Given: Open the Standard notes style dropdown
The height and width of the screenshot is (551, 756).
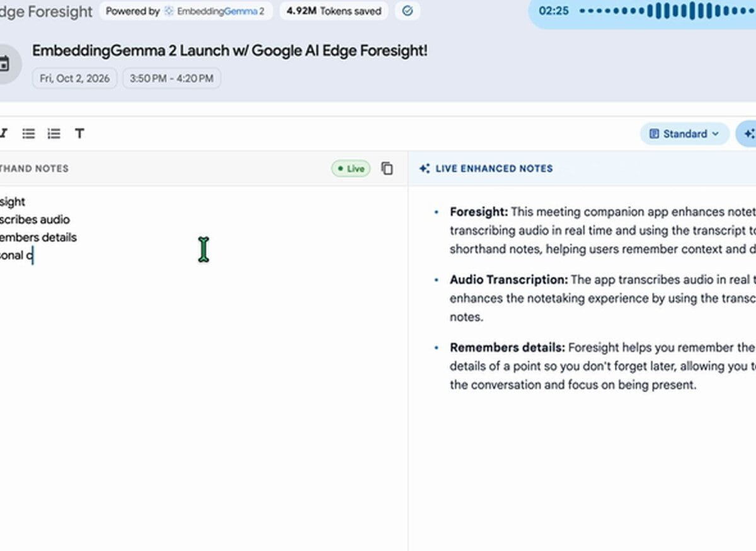Looking at the screenshot, I should click(684, 134).
